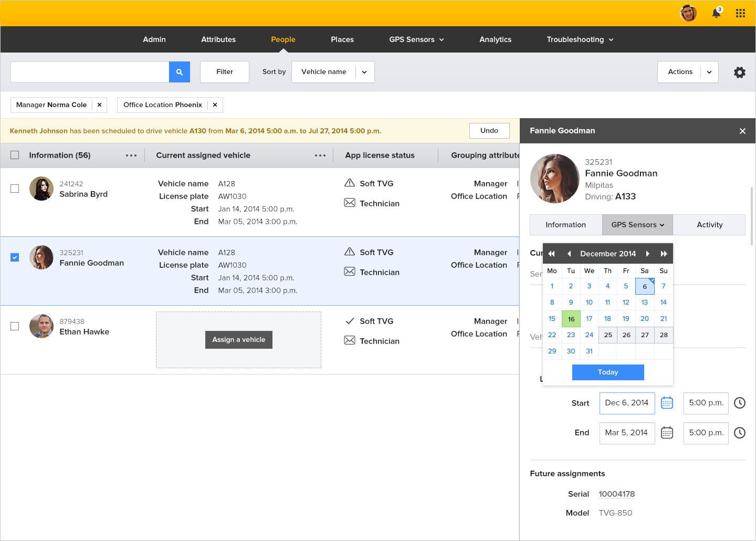Expand the Troubleshooting navigation menu
The image size is (756, 541).
coord(580,39)
